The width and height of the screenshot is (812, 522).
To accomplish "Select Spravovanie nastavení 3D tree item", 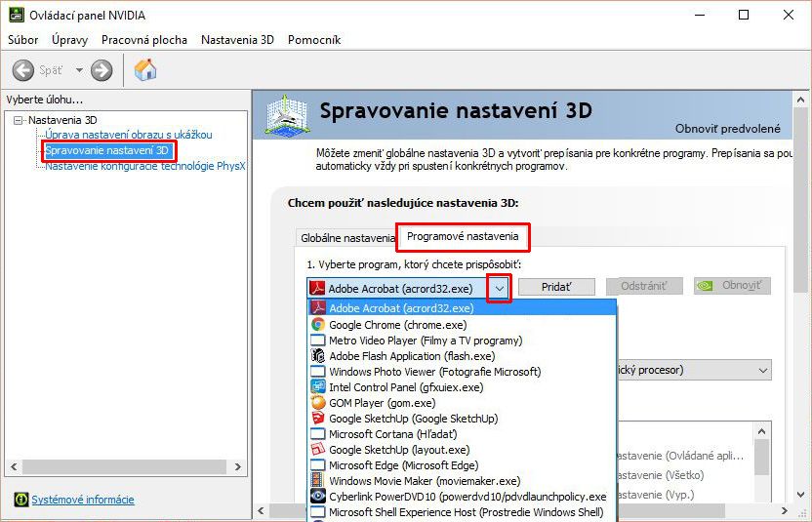I will coord(107,150).
